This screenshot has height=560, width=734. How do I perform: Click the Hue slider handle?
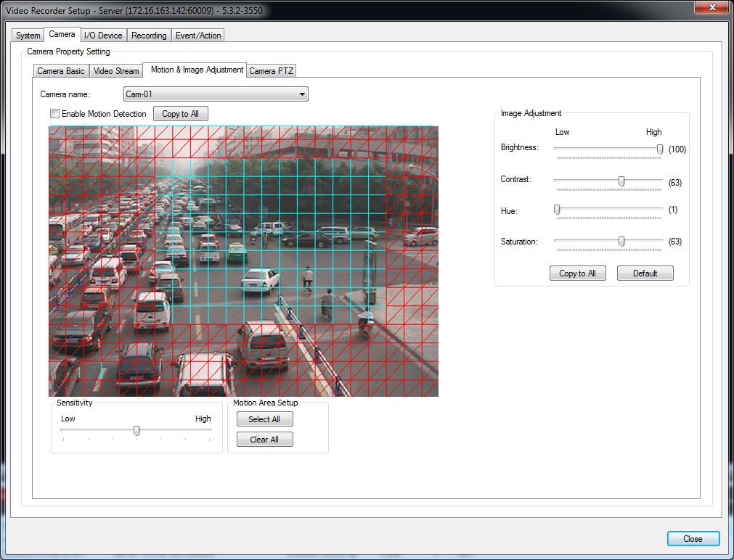(557, 210)
